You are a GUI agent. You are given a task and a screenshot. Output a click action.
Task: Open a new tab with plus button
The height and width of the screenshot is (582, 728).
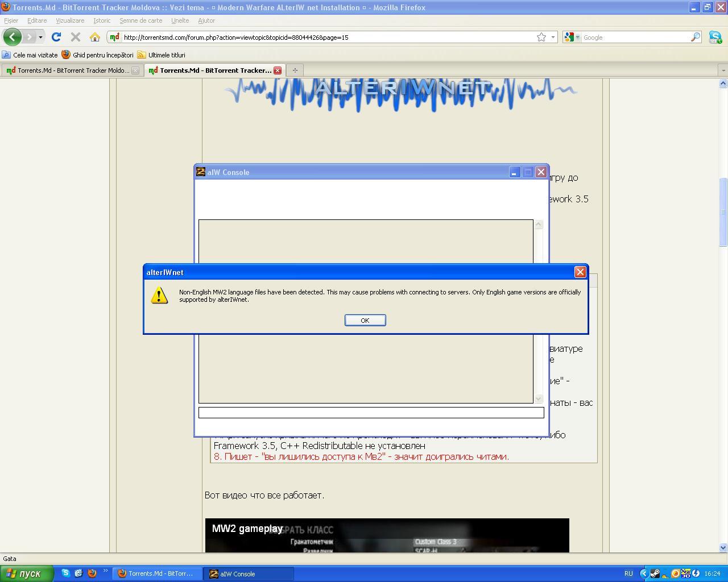coord(295,70)
